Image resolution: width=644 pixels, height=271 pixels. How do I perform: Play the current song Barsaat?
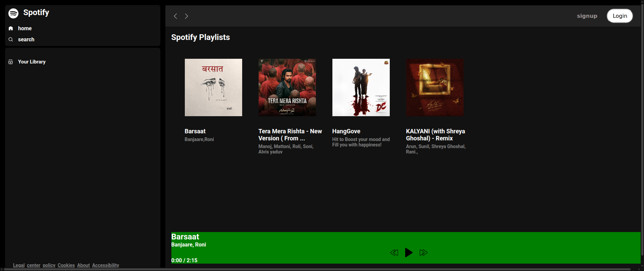point(409,253)
